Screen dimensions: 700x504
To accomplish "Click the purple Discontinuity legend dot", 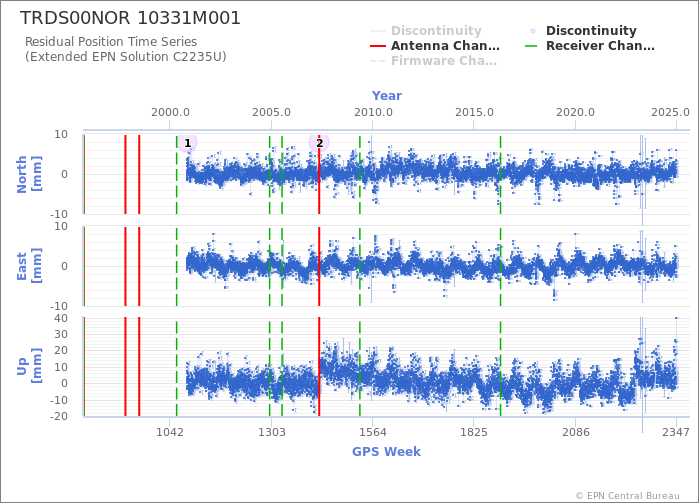I will (533, 31).
